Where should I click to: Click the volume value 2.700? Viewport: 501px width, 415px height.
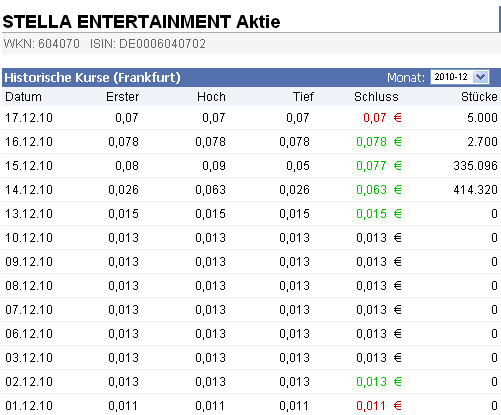482,142
